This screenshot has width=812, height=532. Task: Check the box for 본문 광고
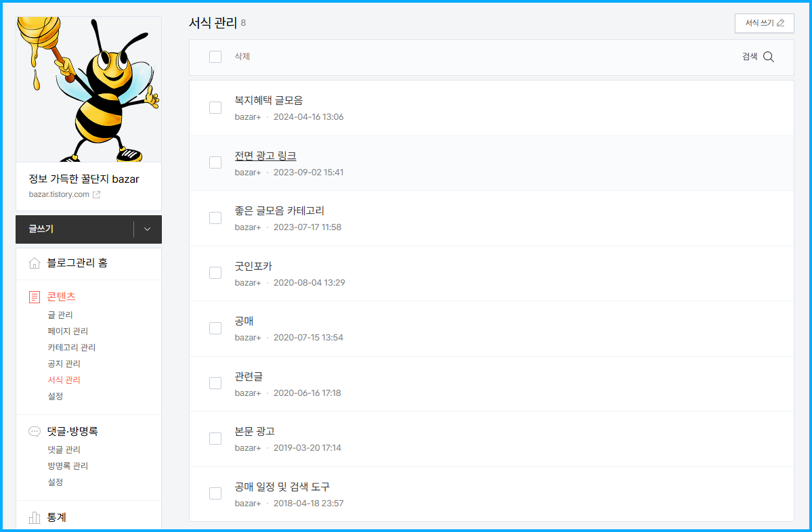(215, 439)
